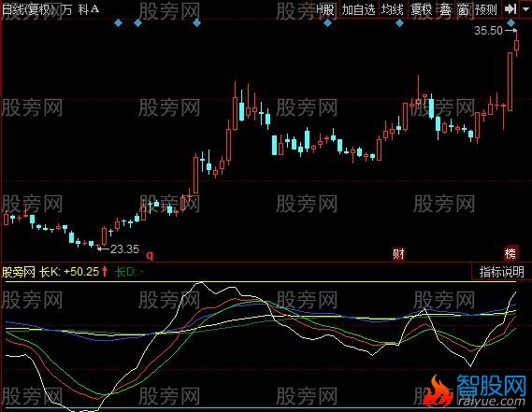Click the 叠 overlay button

[x=445, y=10]
